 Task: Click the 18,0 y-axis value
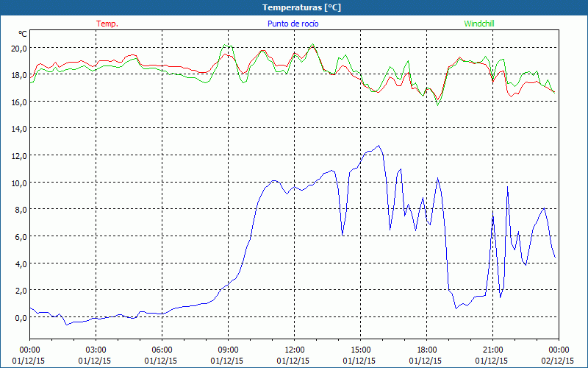click(x=19, y=75)
